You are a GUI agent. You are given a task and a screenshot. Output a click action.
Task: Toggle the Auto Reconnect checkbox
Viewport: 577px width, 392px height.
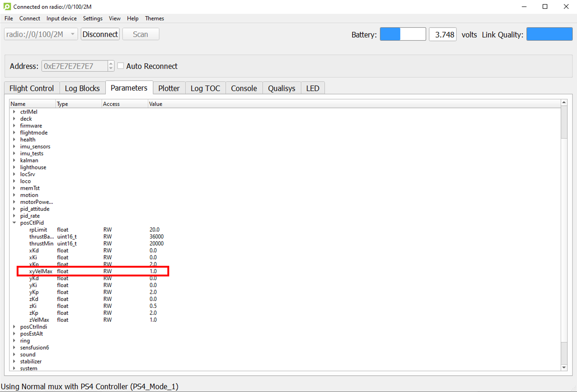pos(121,66)
